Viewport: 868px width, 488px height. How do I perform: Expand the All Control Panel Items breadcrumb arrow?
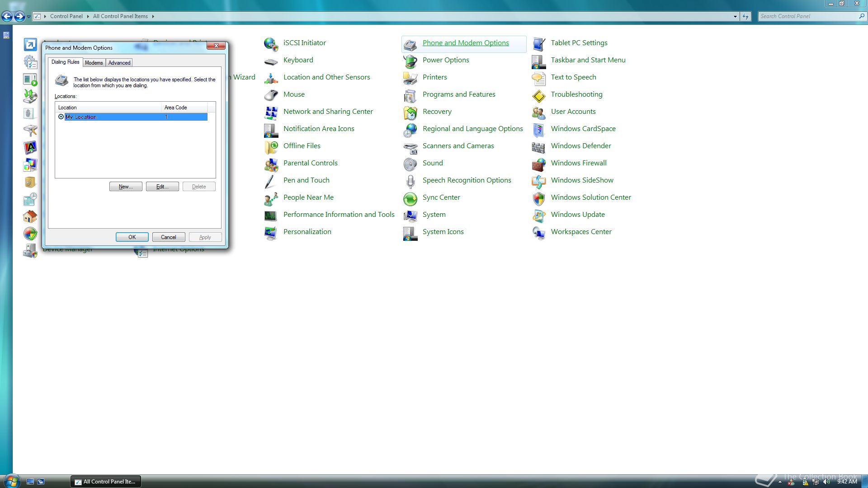click(153, 16)
